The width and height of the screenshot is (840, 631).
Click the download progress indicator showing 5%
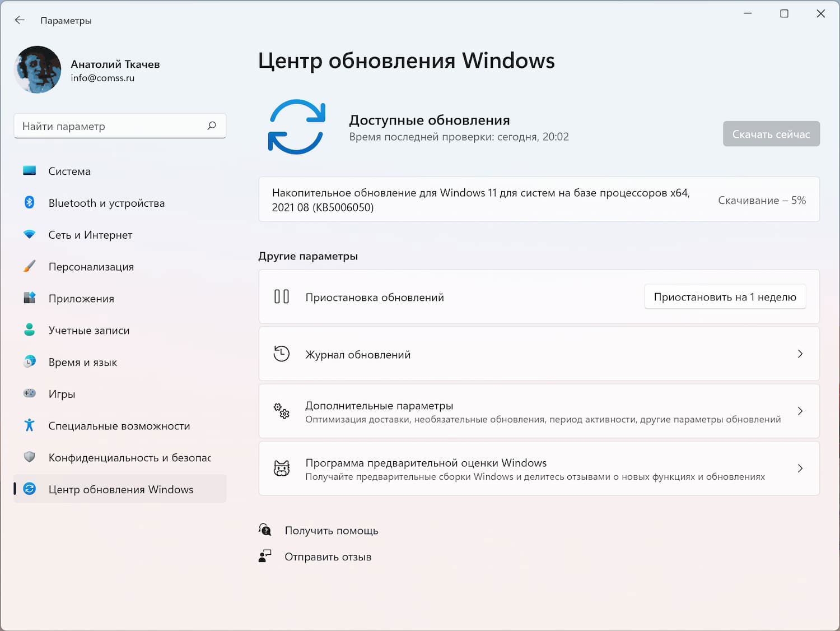[x=762, y=199]
